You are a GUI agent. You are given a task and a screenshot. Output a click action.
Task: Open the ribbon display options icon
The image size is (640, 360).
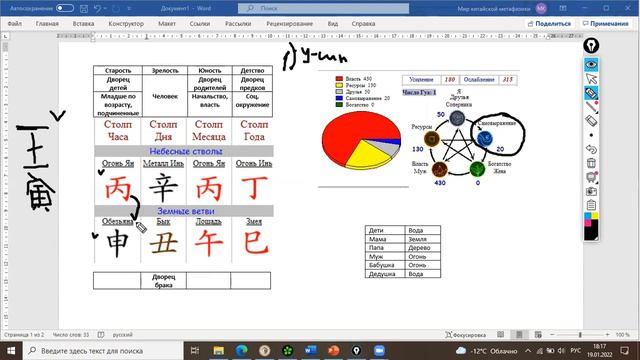coord(563,8)
